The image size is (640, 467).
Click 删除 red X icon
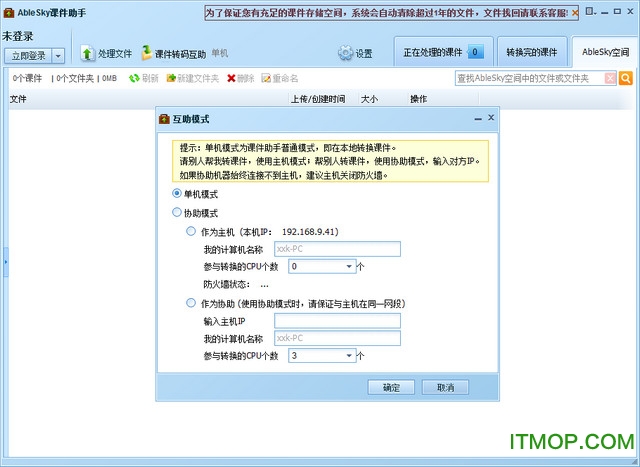[231, 78]
